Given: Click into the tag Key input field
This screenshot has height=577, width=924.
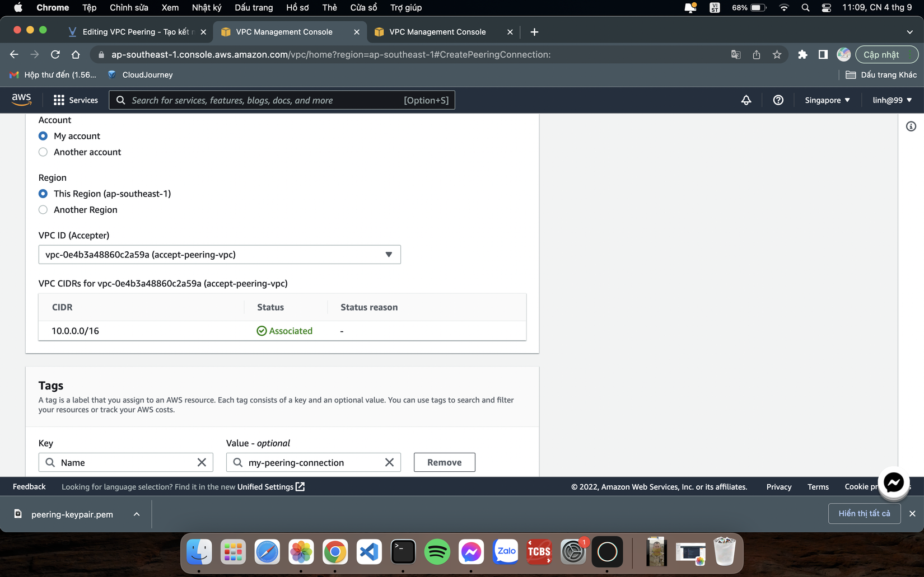Looking at the screenshot, I should (x=125, y=462).
